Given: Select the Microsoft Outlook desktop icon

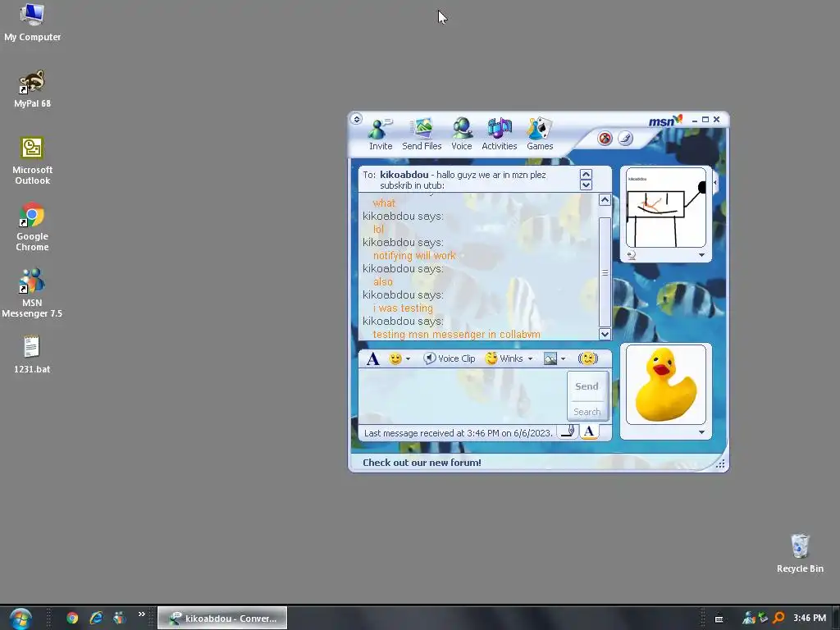Looking at the screenshot, I should pos(32,161).
